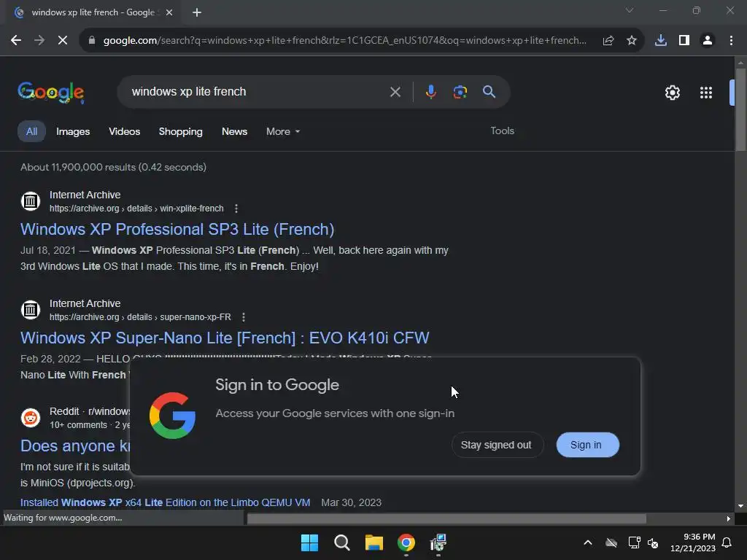Switch to Images results

[x=73, y=131]
